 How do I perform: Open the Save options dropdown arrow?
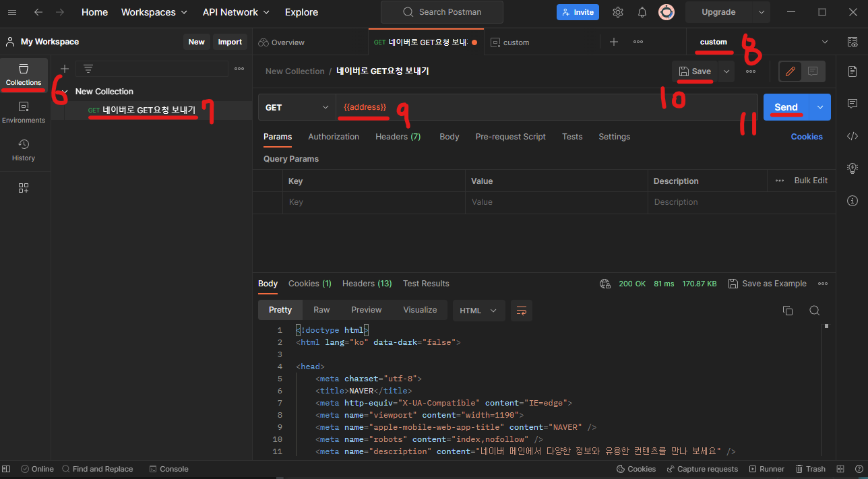pos(726,71)
